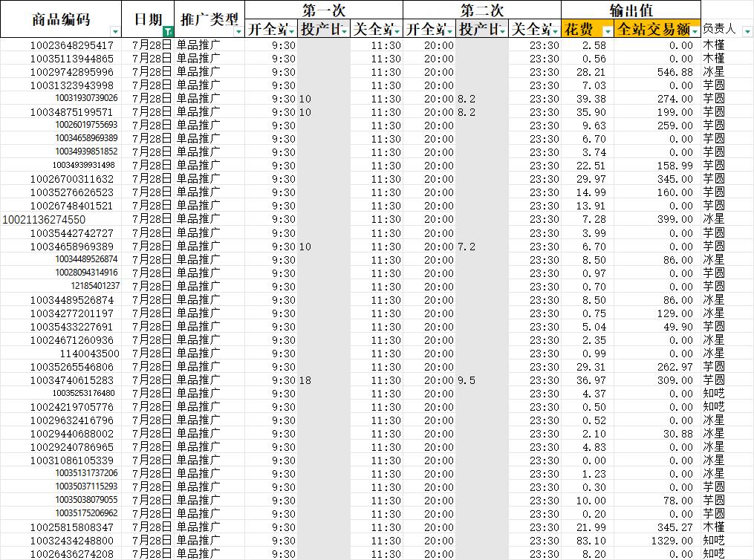Viewport: 754px width, 560px height.
Task: Select the 全站交易额 cell 1329.00
Action: tap(657, 541)
